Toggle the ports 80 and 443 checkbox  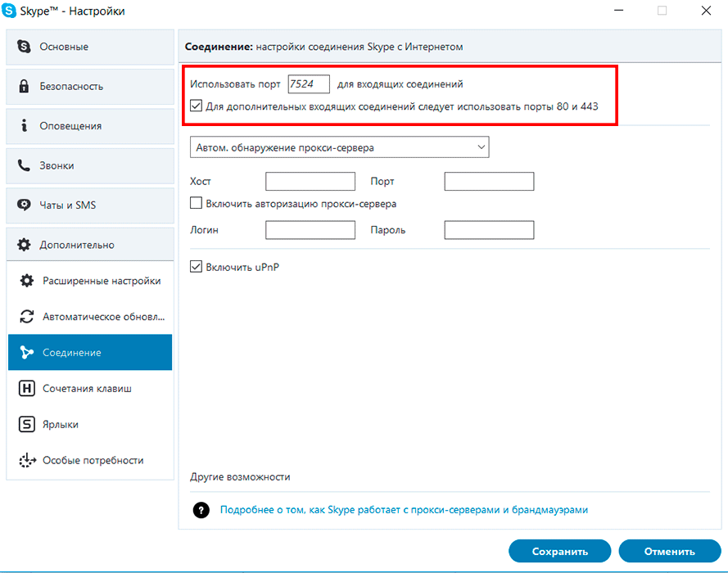(x=196, y=106)
